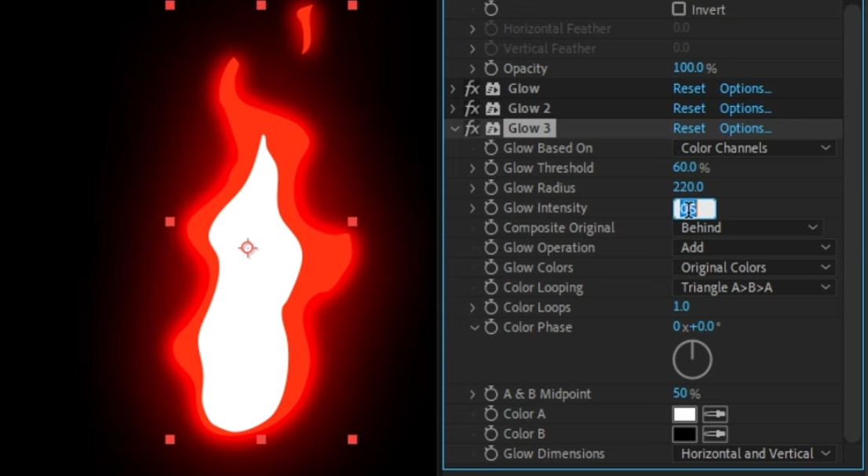The width and height of the screenshot is (868, 476).
Task: Toggle Color Looping stopwatch
Action: coord(491,287)
